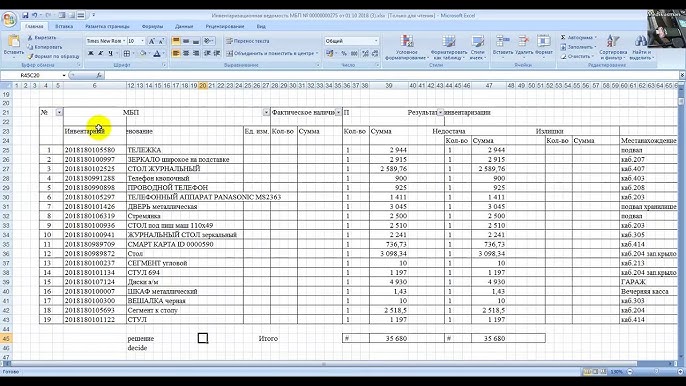Undo last action in quick access toolbar

[x=35, y=15]
